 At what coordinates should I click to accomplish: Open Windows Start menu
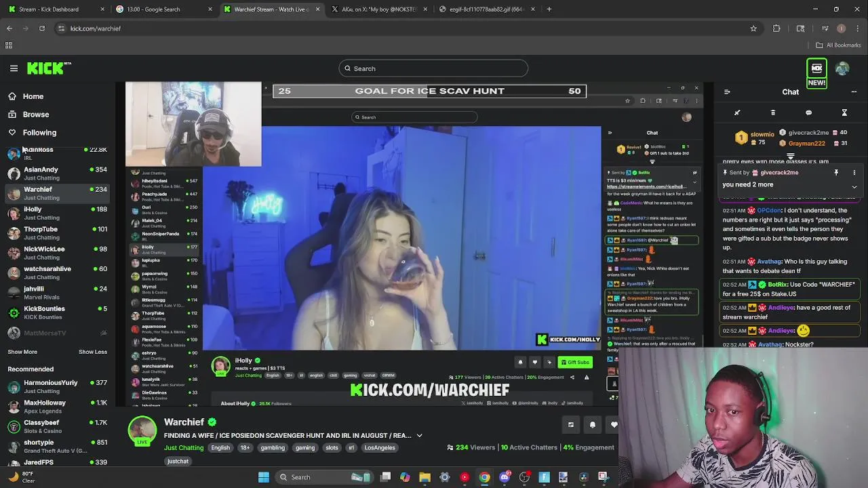(x=264, y=477)
